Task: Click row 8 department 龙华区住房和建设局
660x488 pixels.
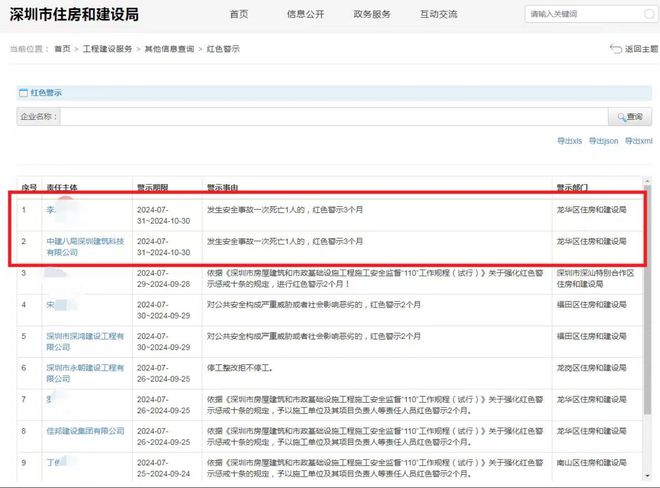Action: pyautogui.click(x=591, y=431)
